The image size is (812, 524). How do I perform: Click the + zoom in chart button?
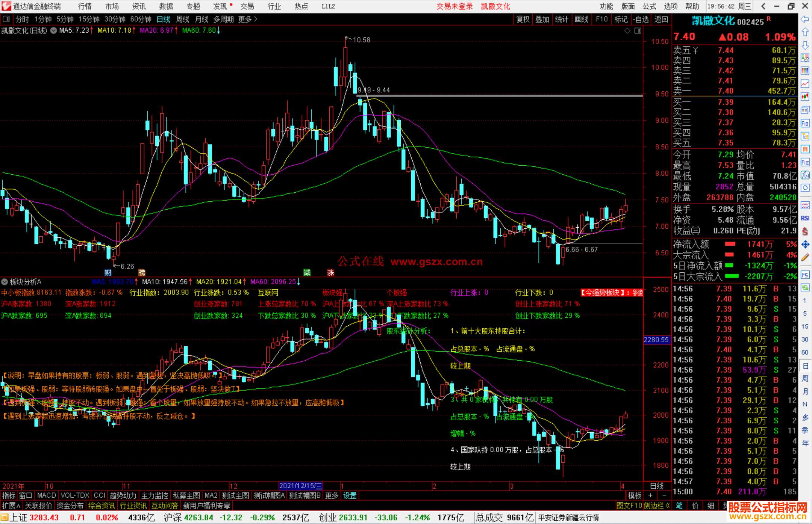pos(650,495)
